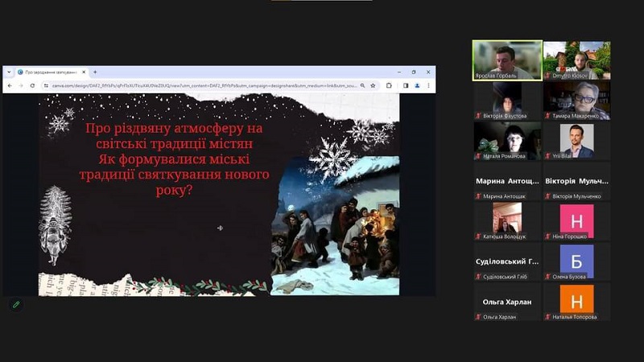This screenshot has width=644, height=362.
Task: Click the Christmas slide headline text
Action: (177, 158)
